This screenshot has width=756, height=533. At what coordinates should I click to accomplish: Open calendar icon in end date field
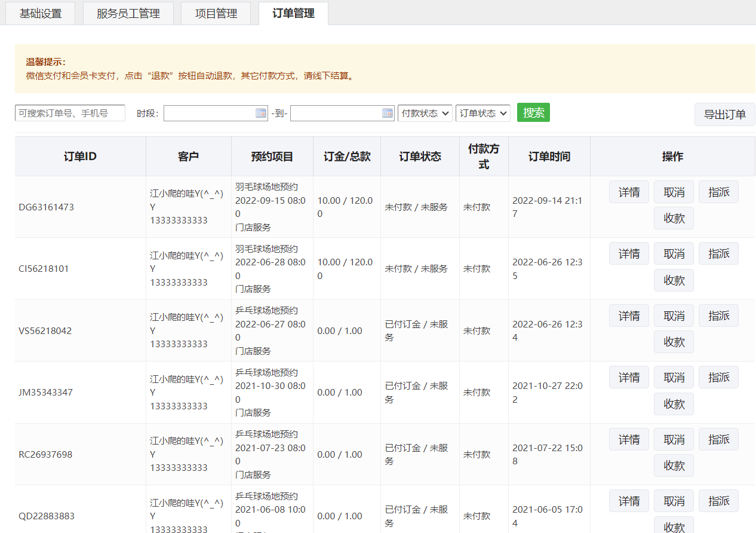388,114
